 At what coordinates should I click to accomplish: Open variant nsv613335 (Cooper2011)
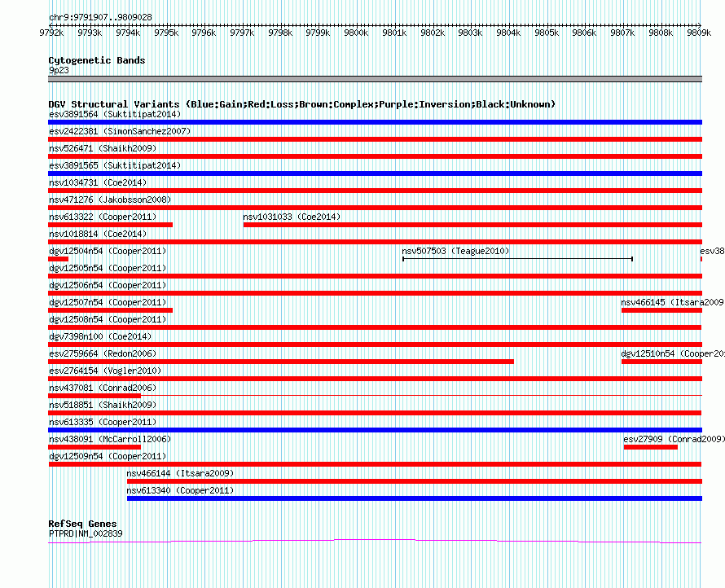click(x=103, y=422)
